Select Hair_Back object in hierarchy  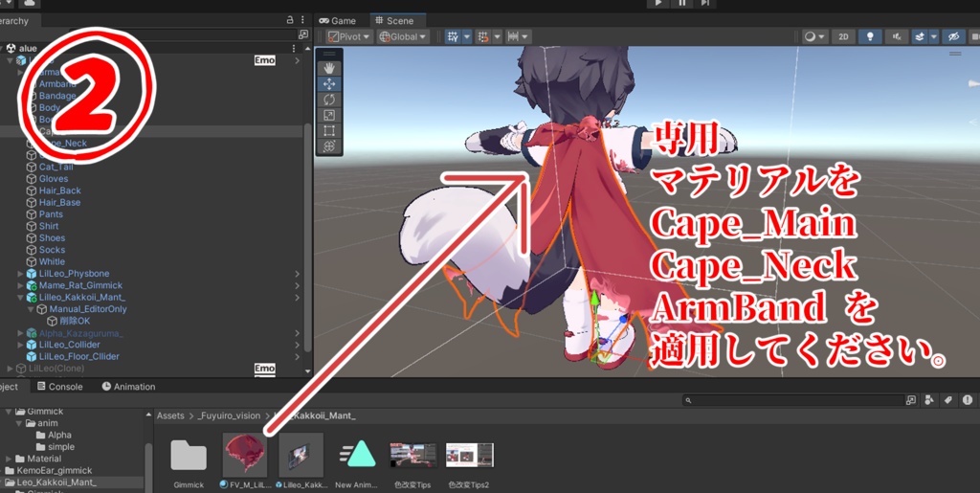point(60,190)
